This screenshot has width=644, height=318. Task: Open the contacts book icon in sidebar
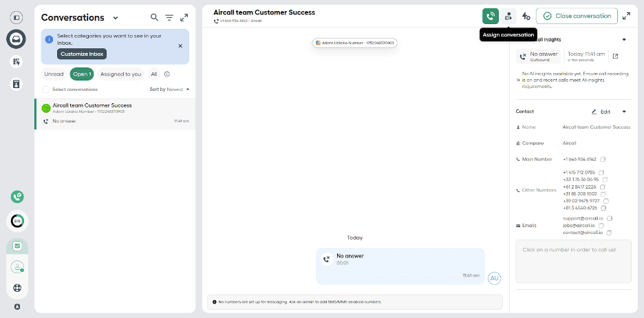point(17,83)
